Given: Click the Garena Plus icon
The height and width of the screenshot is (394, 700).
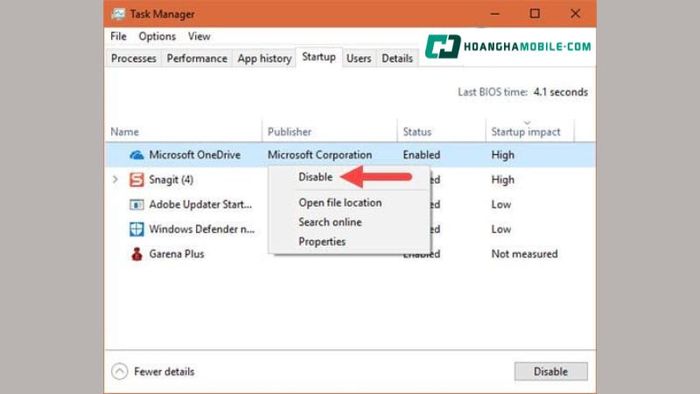Looking at the screenshot, I should point(137,253).
